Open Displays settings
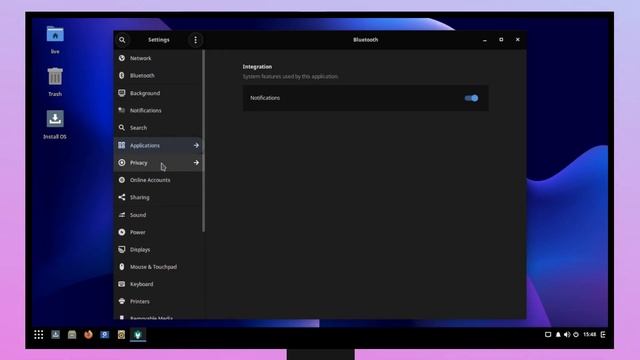Screen dimensions: 640x360 coord(158,249)
